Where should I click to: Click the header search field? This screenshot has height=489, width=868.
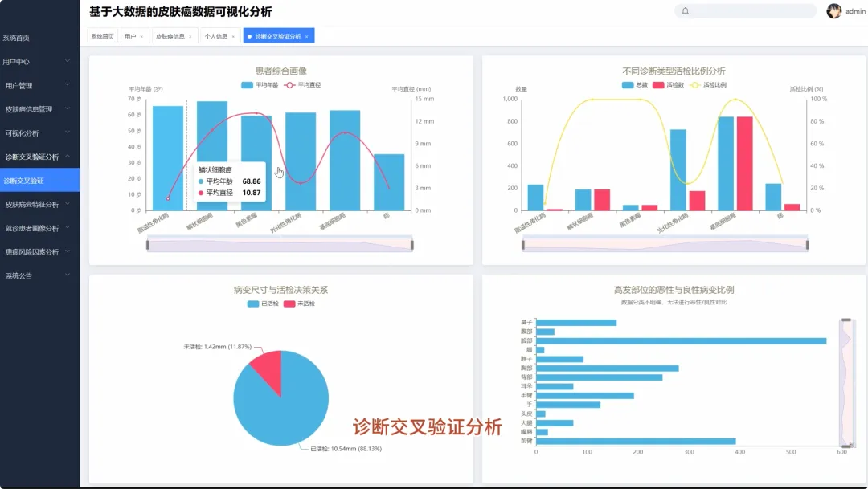tap(745, 11)
